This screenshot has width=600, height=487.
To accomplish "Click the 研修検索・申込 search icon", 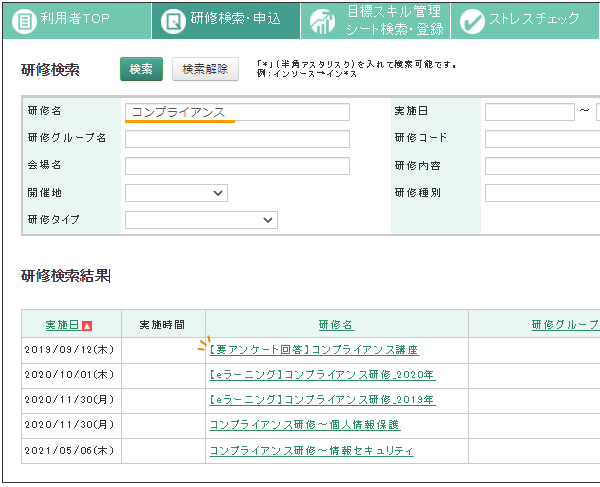I will [173, 22].
